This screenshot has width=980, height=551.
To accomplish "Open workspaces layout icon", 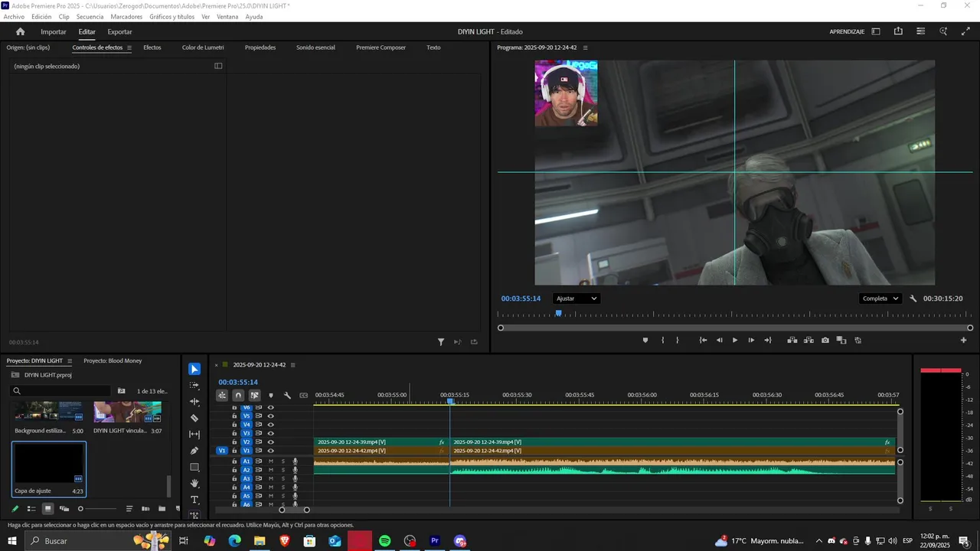I will click(876, 31).
